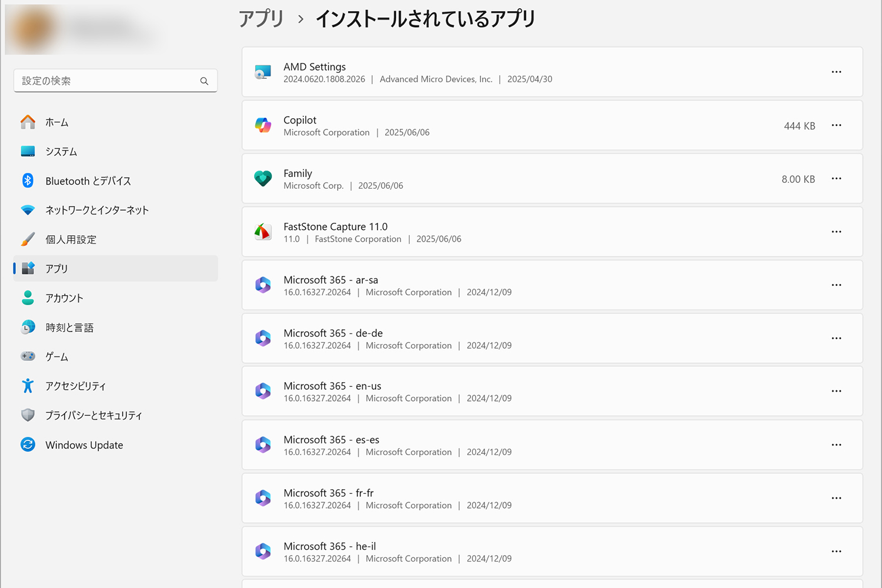Screen dimensions: 882x588
Task: Click the 設定の検索 search field
Action: point(109,81)
